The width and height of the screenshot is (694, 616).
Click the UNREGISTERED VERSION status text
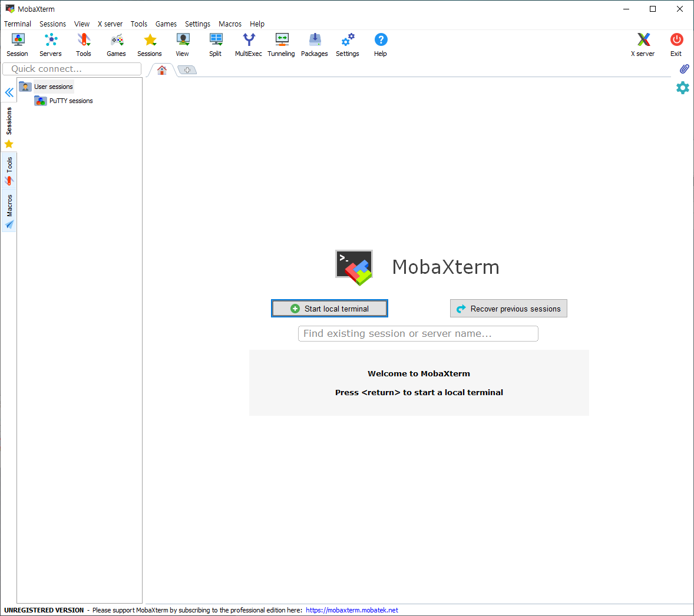click(44, 610)
